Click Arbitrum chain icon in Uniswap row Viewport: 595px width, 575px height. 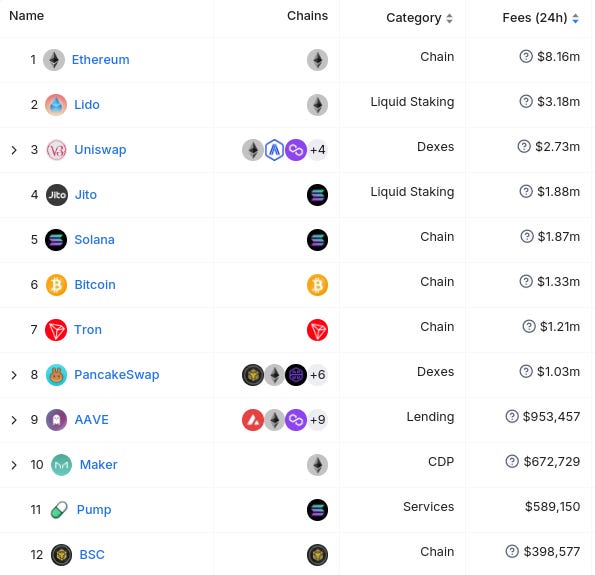(x=274, y=150)
